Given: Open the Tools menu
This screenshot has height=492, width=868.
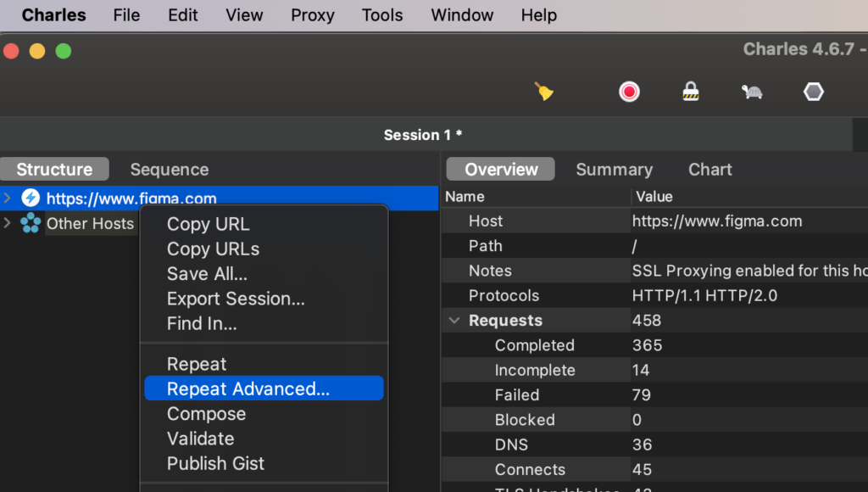Looking at the screenshot, I should pos(382,15).
